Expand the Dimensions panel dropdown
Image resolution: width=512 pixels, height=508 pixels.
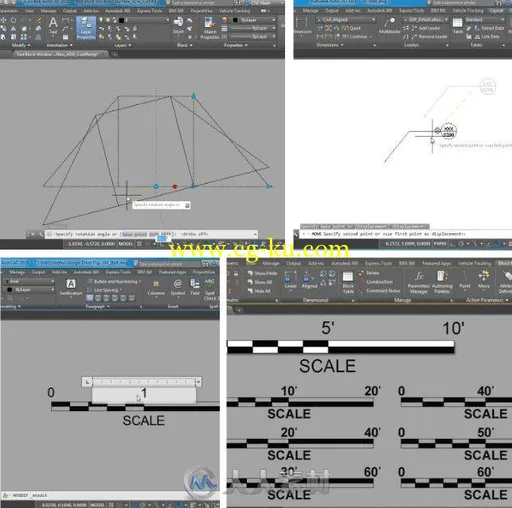pyautogui.click(x=329, y=45)
